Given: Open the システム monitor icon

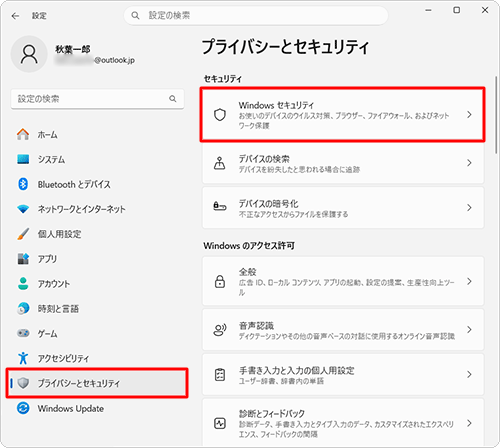Looking at the screenshot, I should (x=23, y=159).
